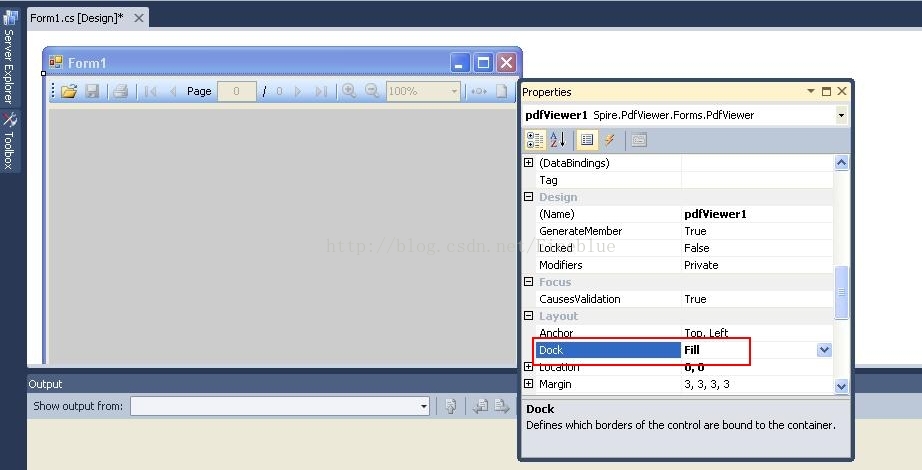Show Events with the lightning bolt icon
The height and width of the screenshot is (470, 922).
pos(609,140)
